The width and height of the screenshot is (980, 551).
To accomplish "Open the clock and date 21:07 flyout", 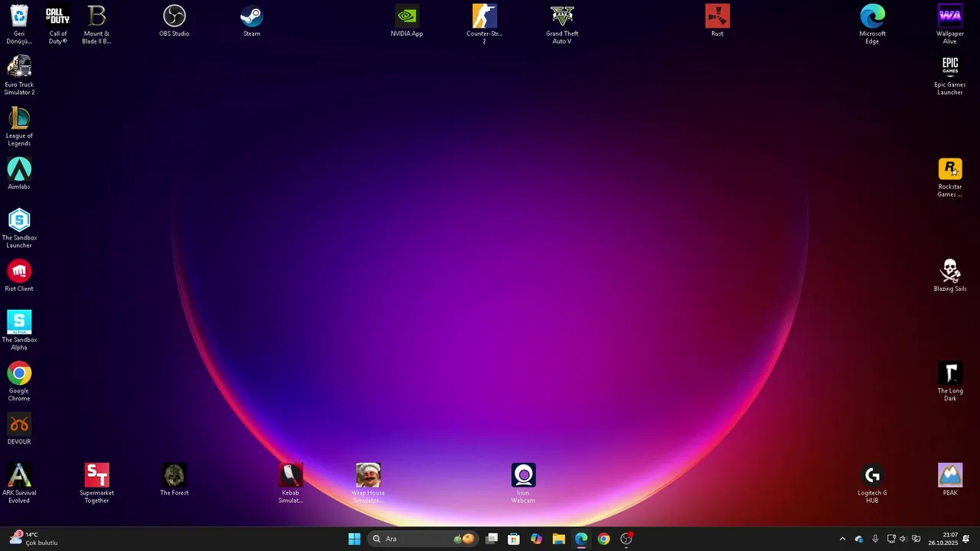I will tap(944, 539).
